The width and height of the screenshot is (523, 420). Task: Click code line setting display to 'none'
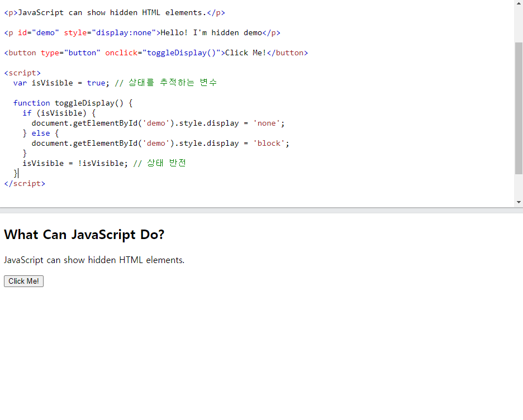(x=158, y=123)
